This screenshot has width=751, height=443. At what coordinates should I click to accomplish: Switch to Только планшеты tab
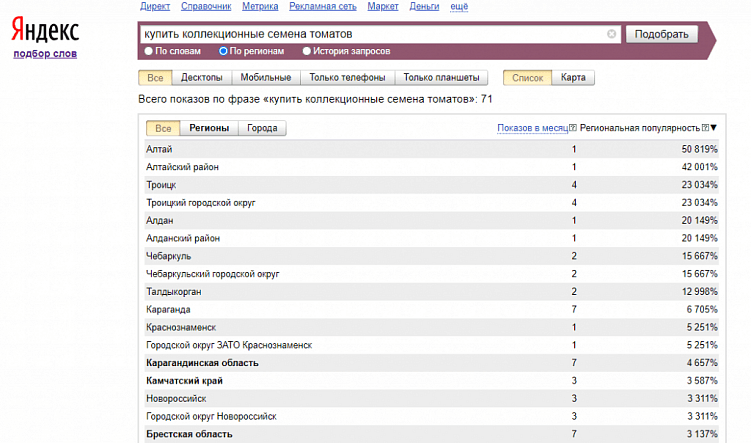coord(441,78)
